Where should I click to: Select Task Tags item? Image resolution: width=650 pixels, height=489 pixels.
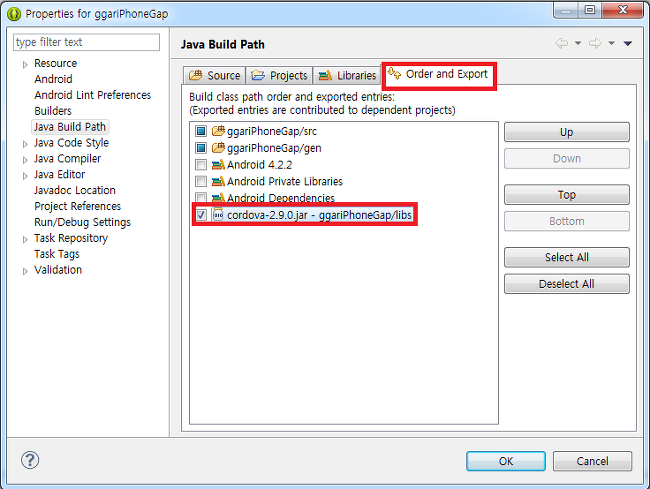[x=57, y=254]
